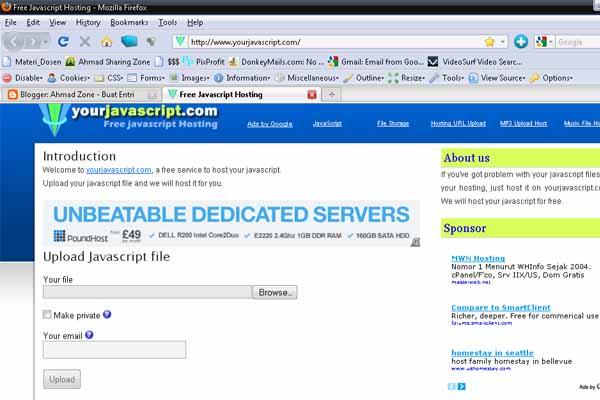
Task: Go to the previous sponsor ads arrow
Action: pyautogui.click(x=452, y=387)
